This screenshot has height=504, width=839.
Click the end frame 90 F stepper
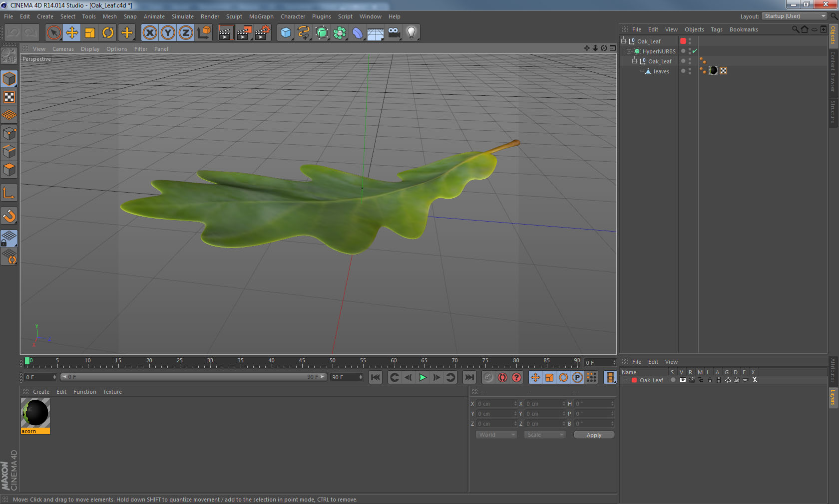[x=361, y=377]
